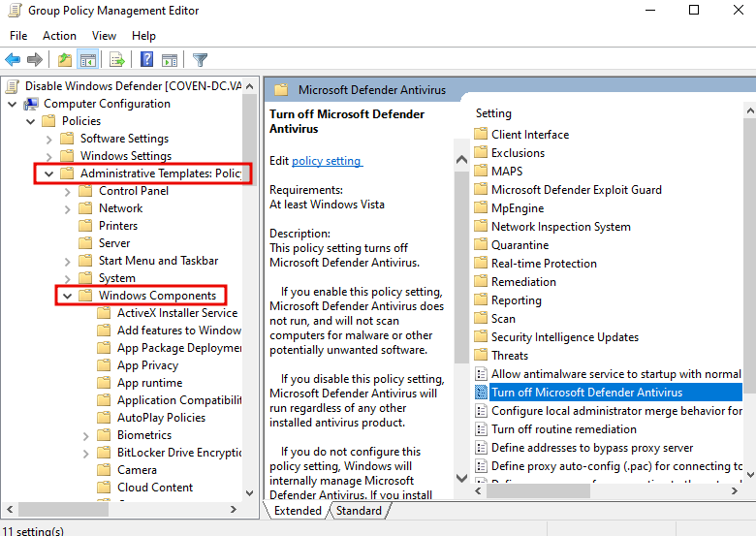756x536 pixels.
Task: Click the policy setting edit link
Action: pyautogui.click(x=327, y=161)
